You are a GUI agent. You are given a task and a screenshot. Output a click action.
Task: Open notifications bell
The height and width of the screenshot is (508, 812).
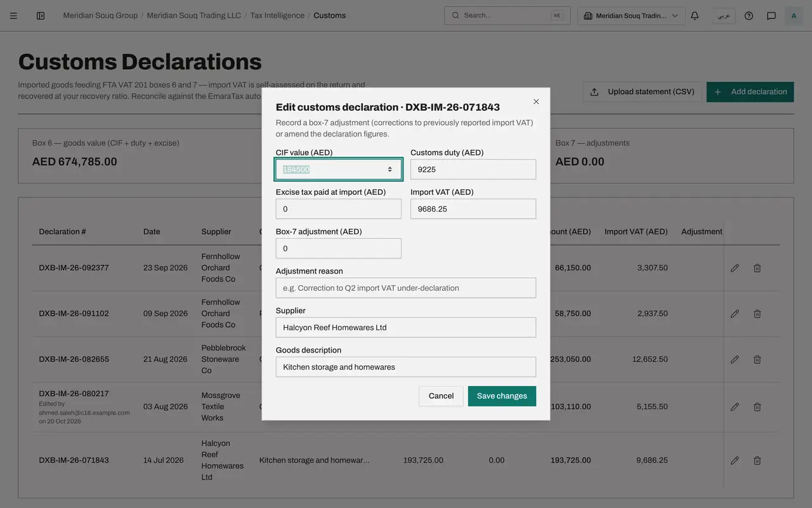click(695, 16)
